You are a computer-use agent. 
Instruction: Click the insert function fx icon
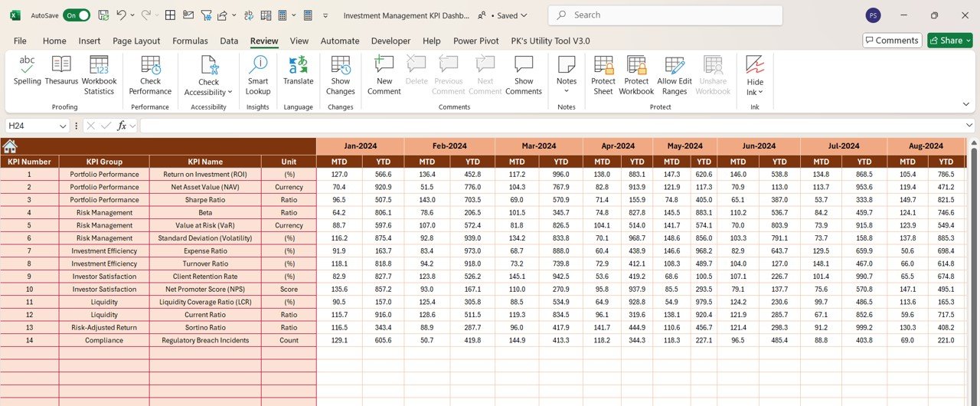click(122, 126)
